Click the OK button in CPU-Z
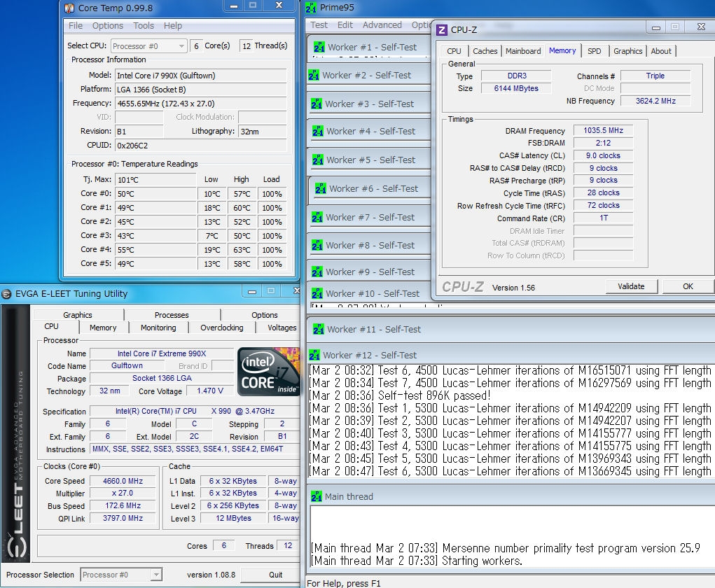 (x=687, y=286)
